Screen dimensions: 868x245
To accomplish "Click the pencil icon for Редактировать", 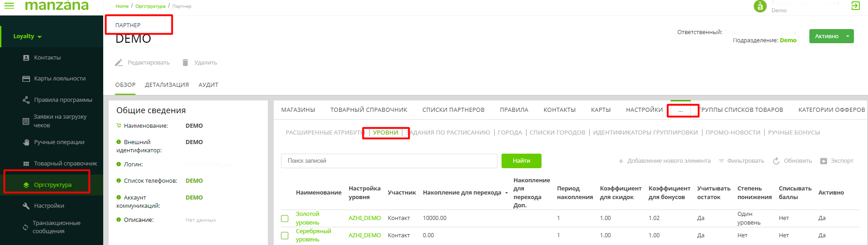I will [119, 63].
